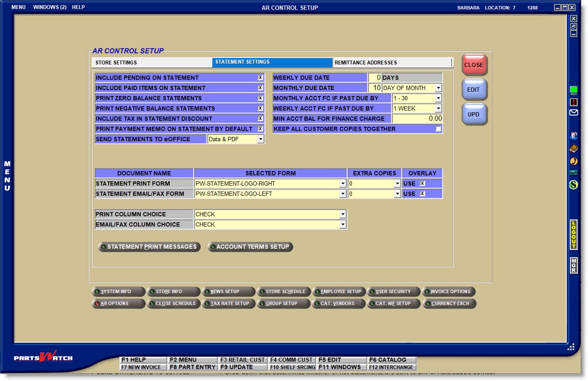Click the MGR icon in right sidebar
588x381 pixels.
[574, 265]
